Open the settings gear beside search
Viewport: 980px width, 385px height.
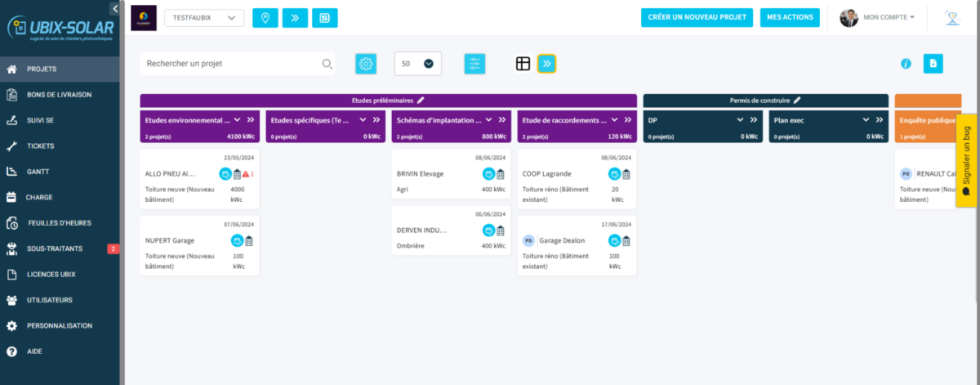click(x=366, y=64)
